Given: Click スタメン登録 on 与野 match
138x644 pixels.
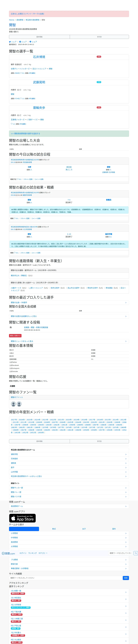Looking at the screenshot, I should (28, 179).
